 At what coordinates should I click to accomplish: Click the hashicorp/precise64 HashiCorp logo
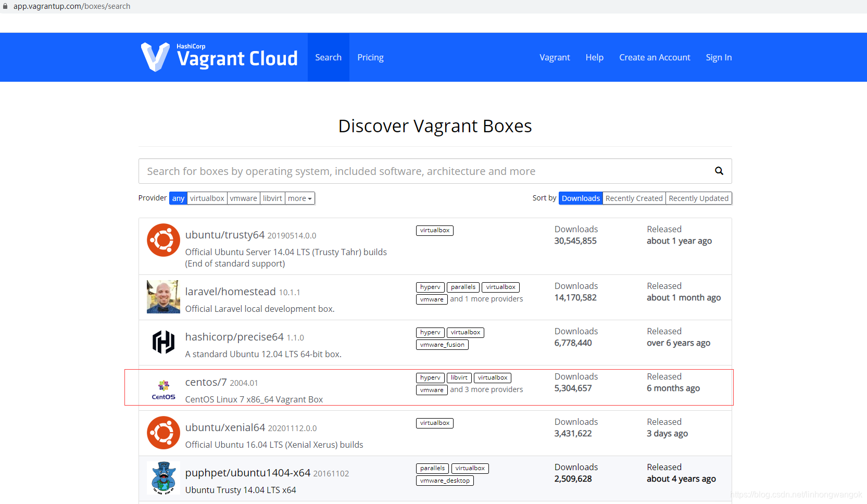tap(164, 342)
